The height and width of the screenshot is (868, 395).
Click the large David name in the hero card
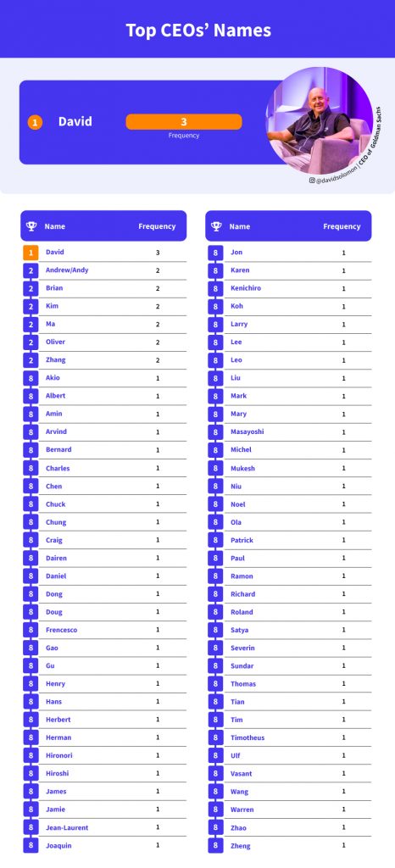coord(75,122)
